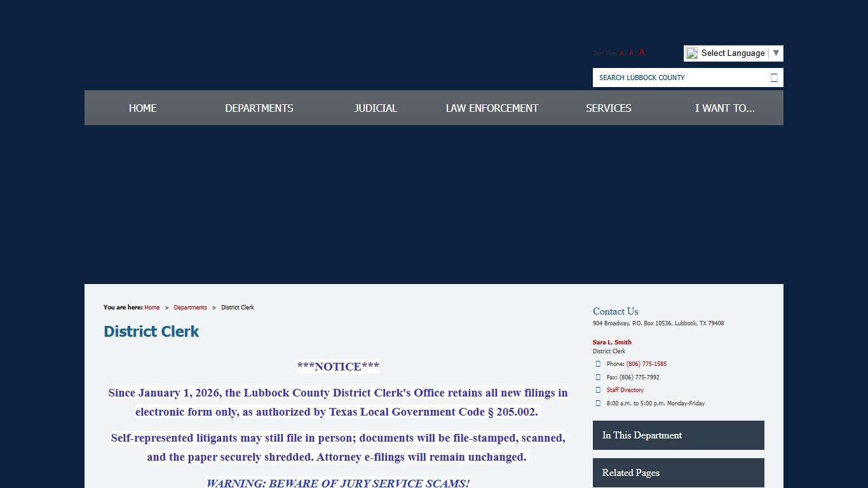The image size is (868, 488).
Task: Select the smallest text size A
Action: click(x=621, y=53)
